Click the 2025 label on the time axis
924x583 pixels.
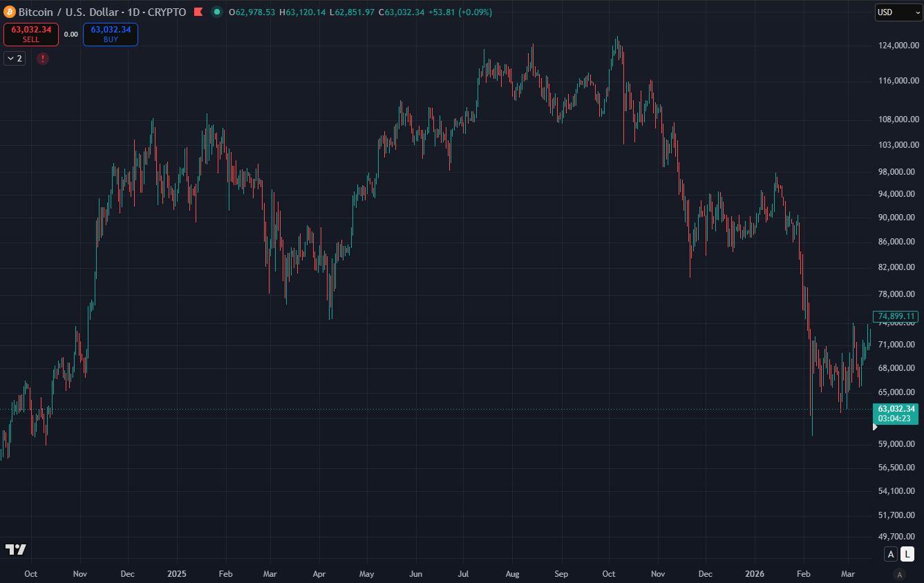click(x=177, y=574)
